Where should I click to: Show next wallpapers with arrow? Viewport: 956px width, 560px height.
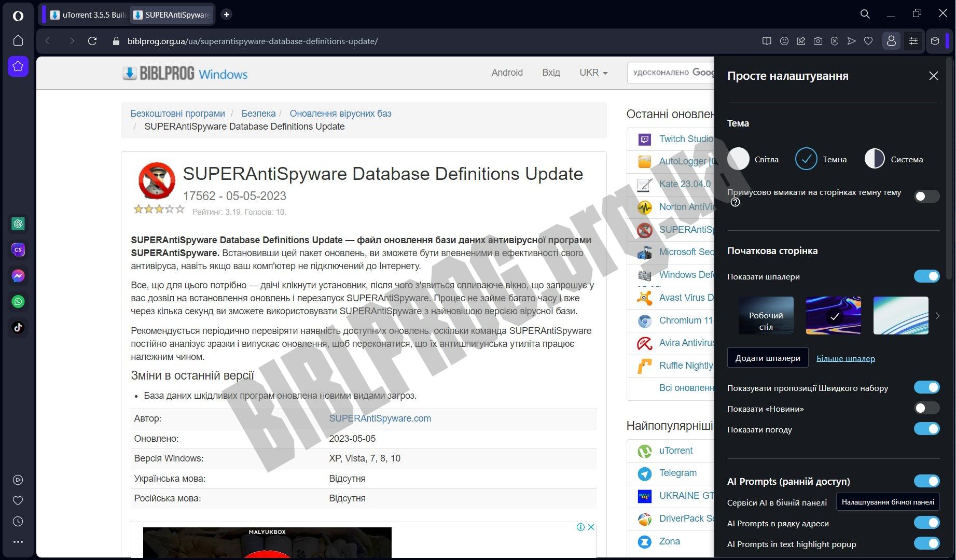click(x=937, y=315)
